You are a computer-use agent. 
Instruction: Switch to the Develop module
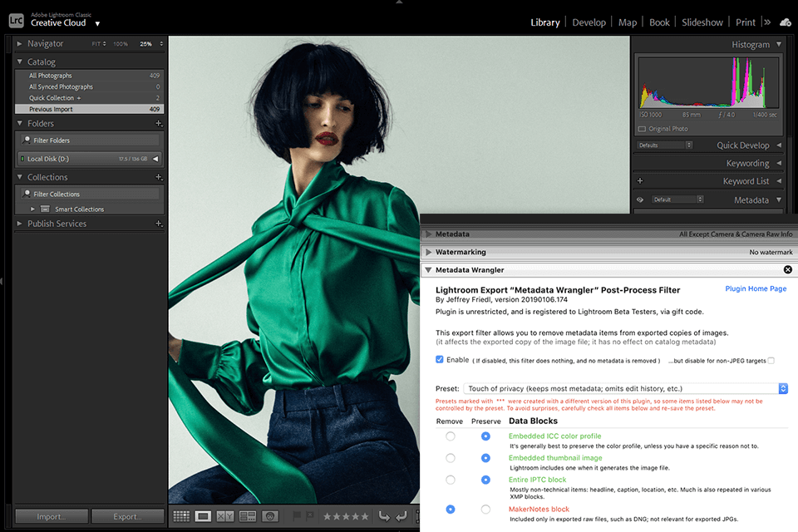(x=589, y=22)
